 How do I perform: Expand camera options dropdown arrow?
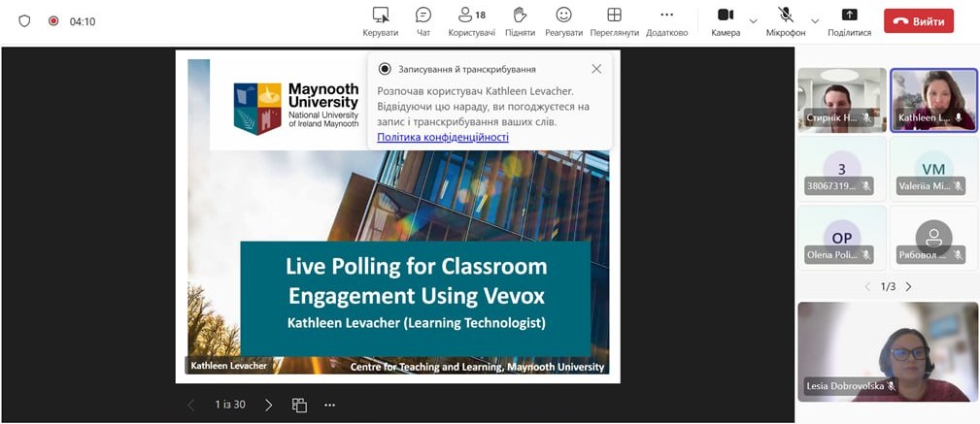[753, 20]
